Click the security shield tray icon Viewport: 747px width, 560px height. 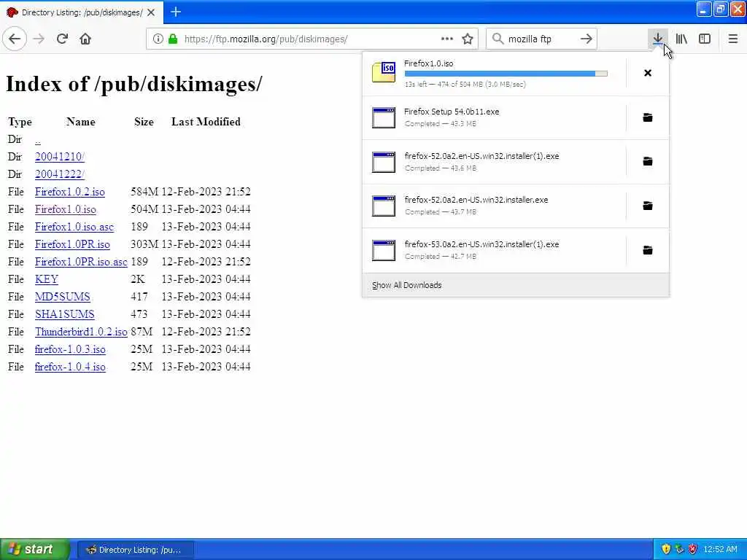(x=666, y=550)
